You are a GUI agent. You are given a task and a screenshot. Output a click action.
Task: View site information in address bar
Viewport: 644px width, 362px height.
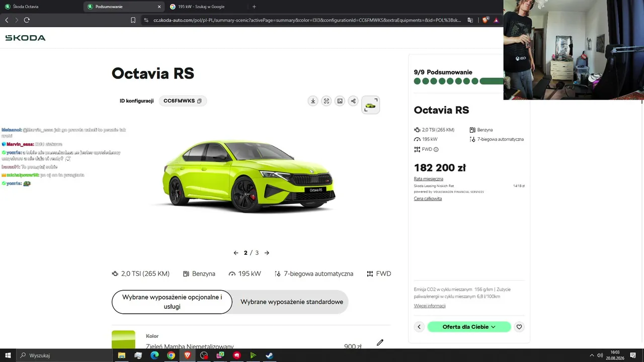(x=146, y=20)
